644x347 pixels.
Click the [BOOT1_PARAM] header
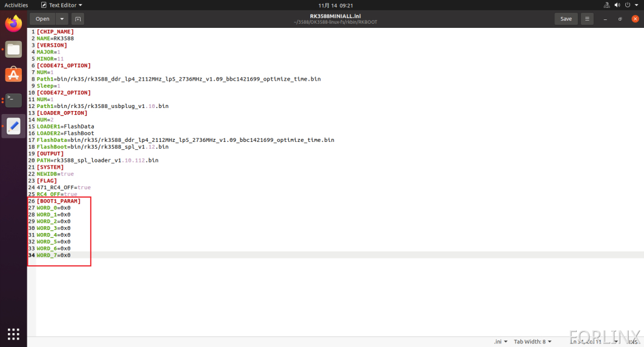pos(59,201)
